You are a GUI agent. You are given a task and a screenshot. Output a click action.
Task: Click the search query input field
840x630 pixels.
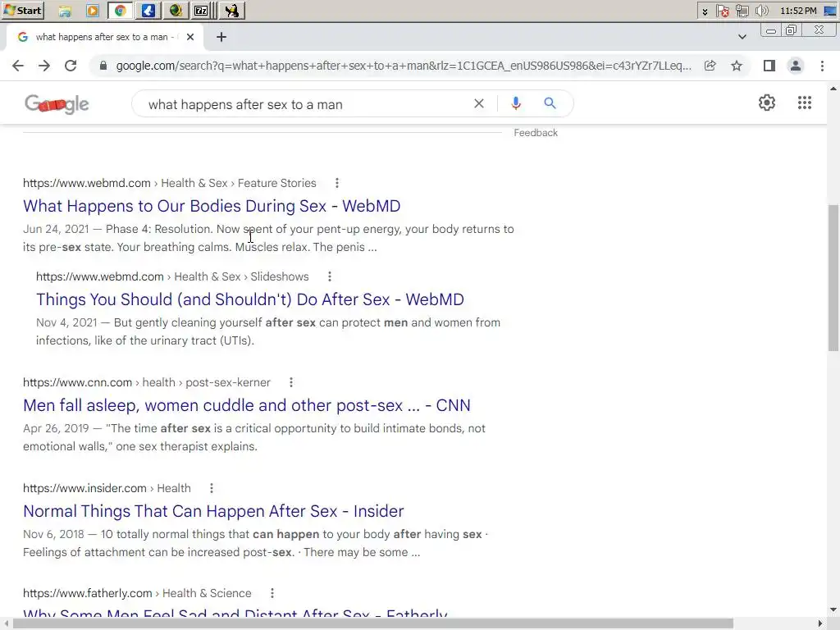coord(305,104)
